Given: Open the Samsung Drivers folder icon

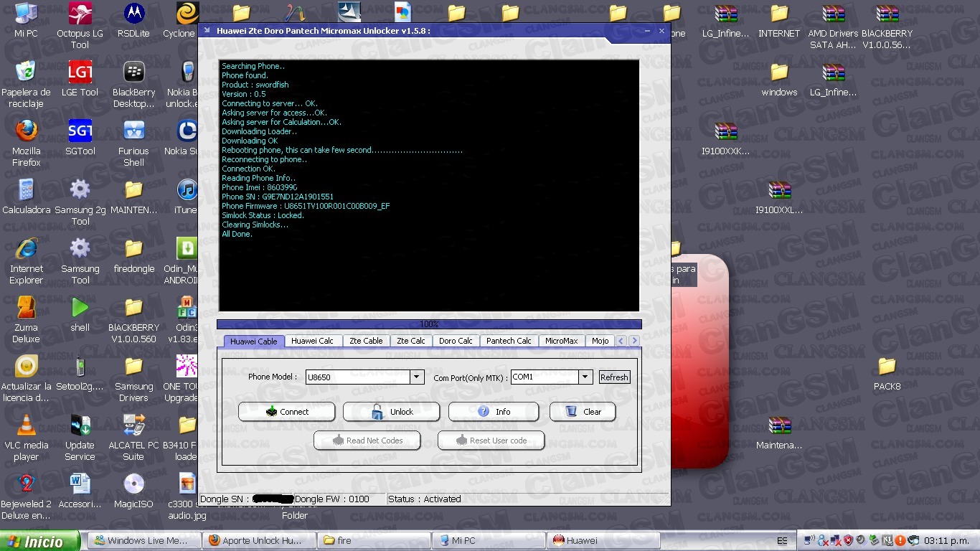Looking at the screenshot, I should (133, 379).
